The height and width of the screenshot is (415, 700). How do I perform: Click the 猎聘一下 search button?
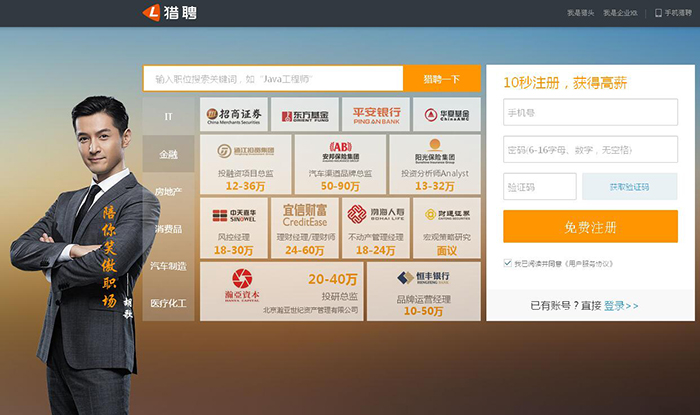click(x=442, y=79)
